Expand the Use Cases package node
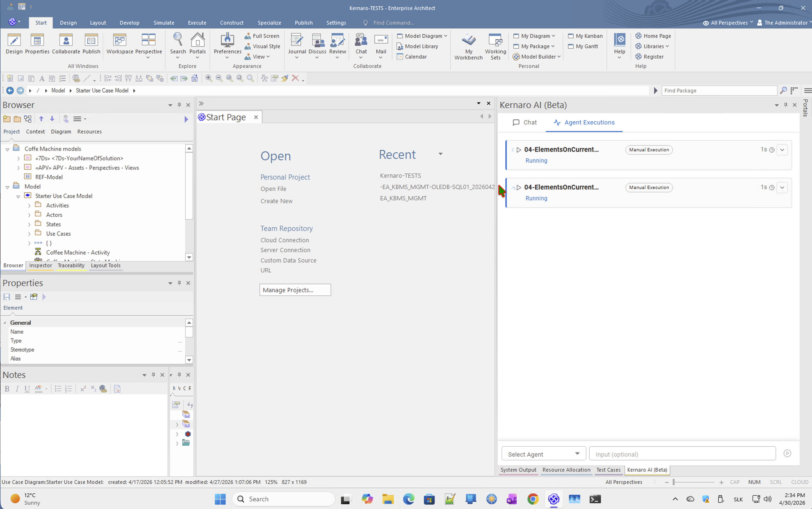 [29, 234]
